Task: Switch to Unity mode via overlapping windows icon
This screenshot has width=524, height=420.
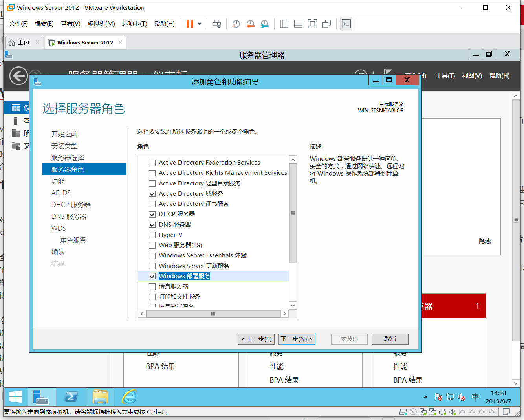Action: pyautogui.click(x=326, y=24)
